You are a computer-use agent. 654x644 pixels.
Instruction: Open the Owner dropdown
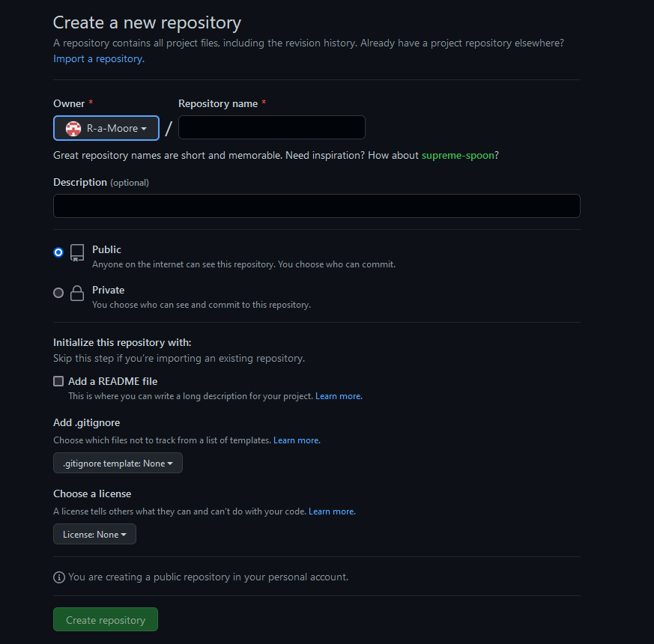coord(106,128)
